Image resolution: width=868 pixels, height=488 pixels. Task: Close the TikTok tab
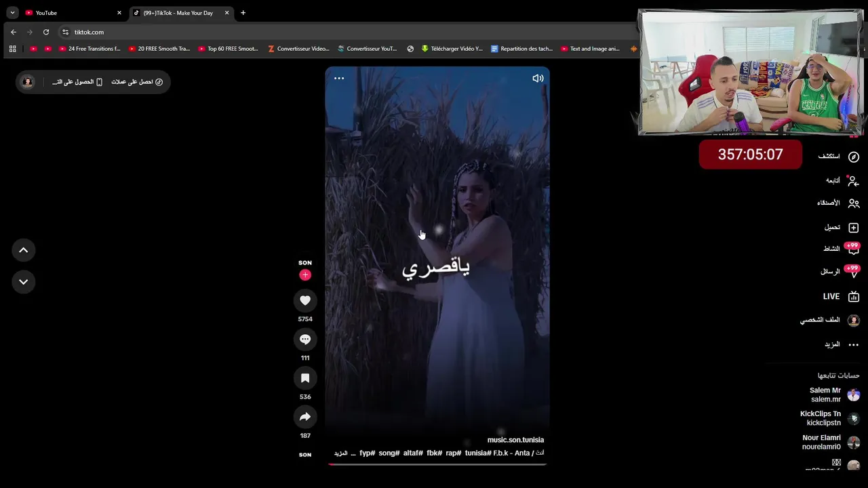click(x=227, y=13)
